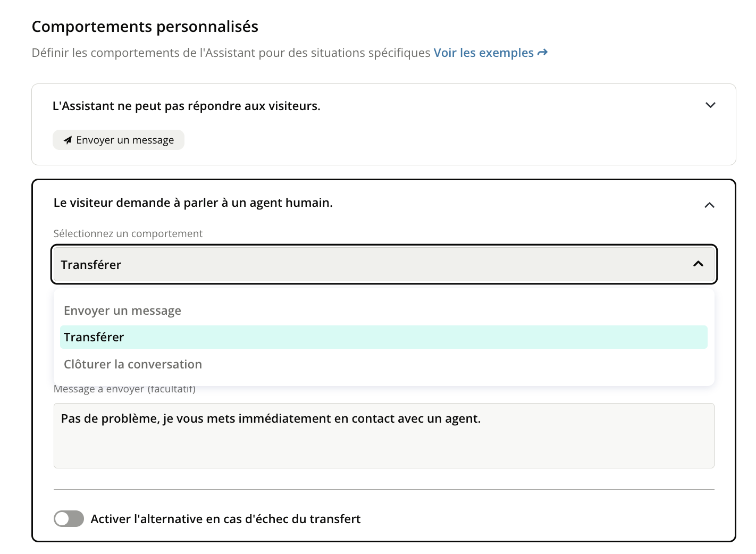This screenshot has height=554, width=756.
Task: Click the Sélectionnez un comportement label
Action: point(128,233)
